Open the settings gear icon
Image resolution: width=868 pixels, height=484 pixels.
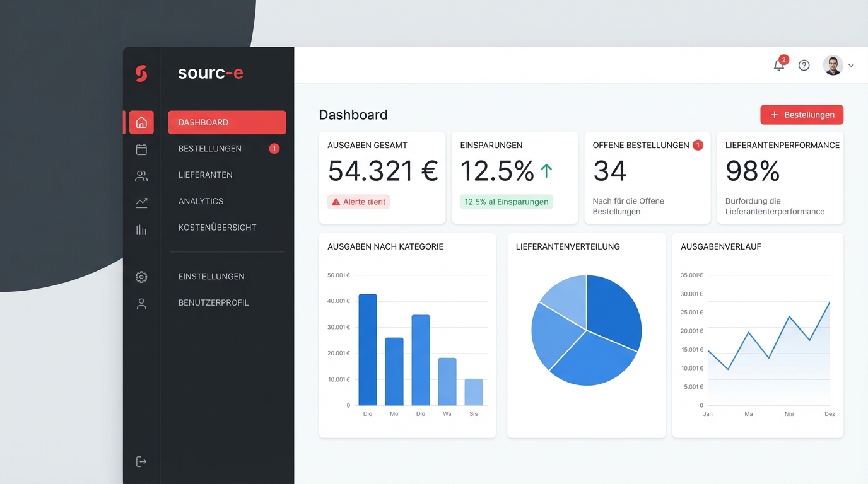point(141,277)
